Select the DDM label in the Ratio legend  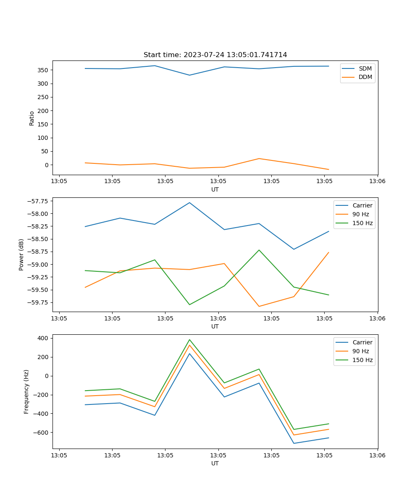point(365,77)
